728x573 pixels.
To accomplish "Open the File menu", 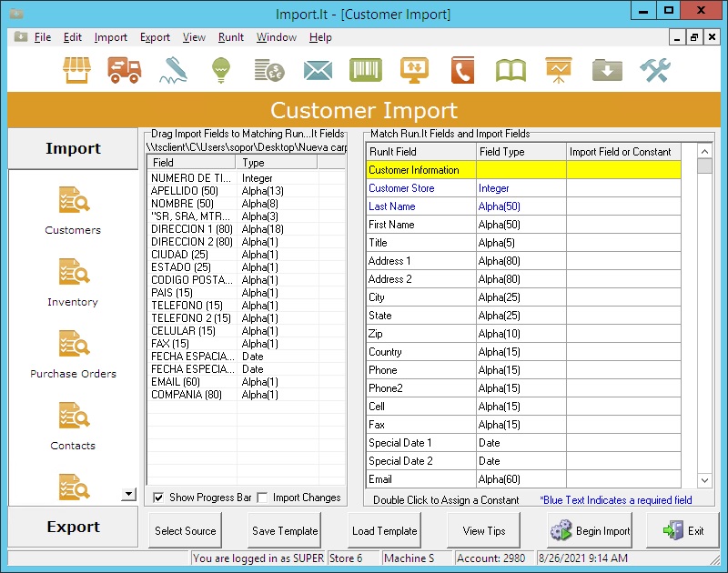I will pyautogui.click(x=43, y=37).
